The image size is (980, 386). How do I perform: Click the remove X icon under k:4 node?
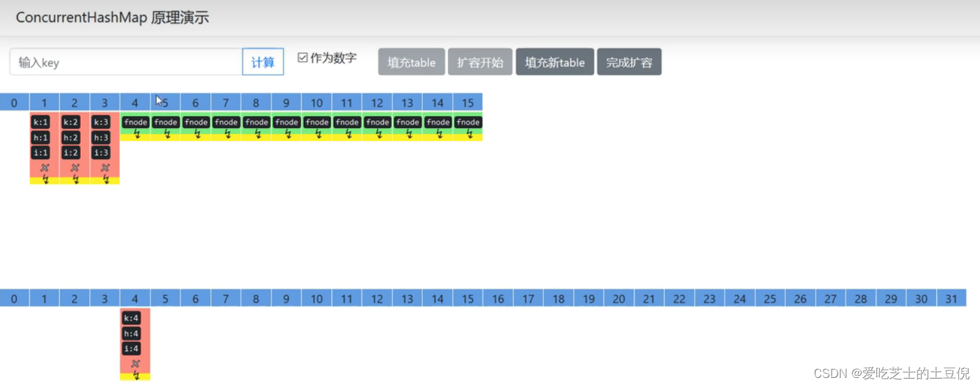point(135,364)
